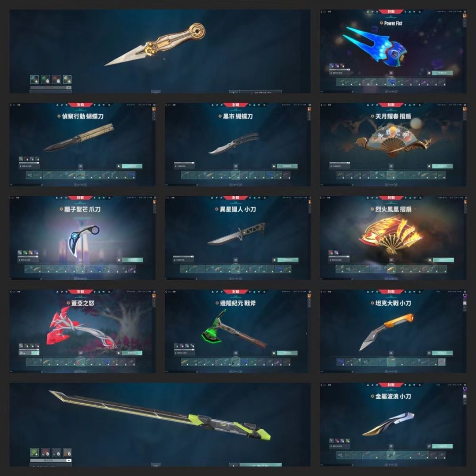Viewport: 476px width, 476px height.
Task: Click the back arrow in Power Fist panel
Action: click(321, 12)
